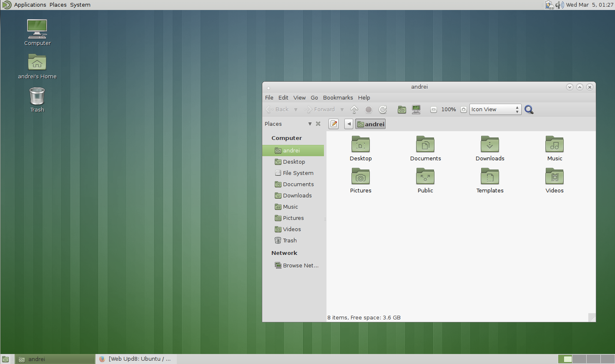Select Downloads in the Places sidebar
615x364 pixels.
coord(297,195)
